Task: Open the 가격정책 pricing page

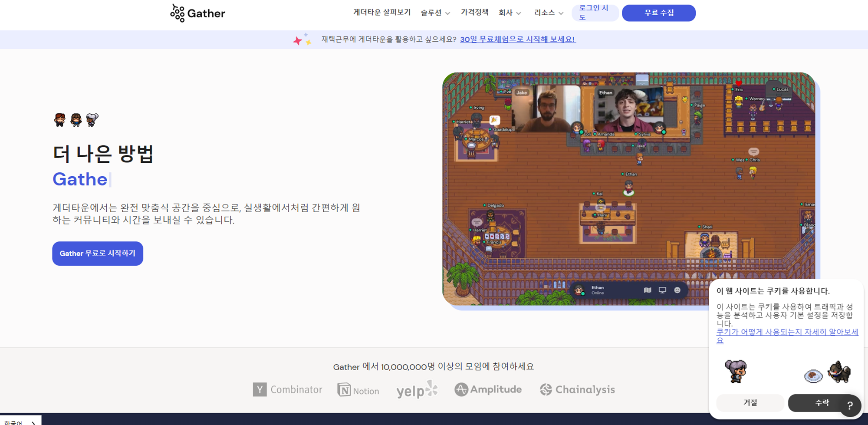Action: [x=474, y=13]
